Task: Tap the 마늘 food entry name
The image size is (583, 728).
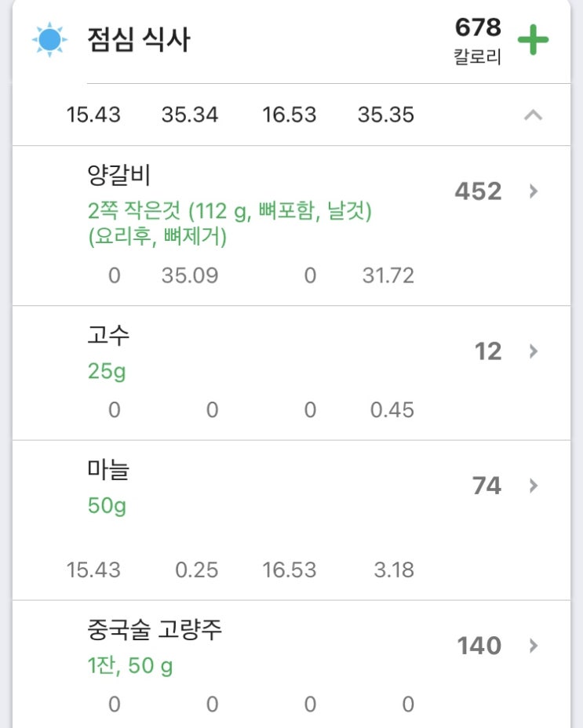Action: pyautogui.click(x=108, y=470)
